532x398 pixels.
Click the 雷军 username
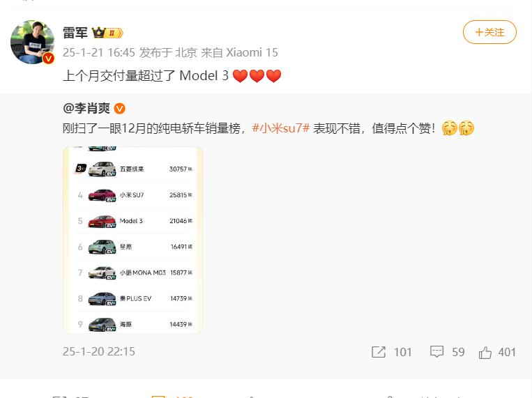75,33
